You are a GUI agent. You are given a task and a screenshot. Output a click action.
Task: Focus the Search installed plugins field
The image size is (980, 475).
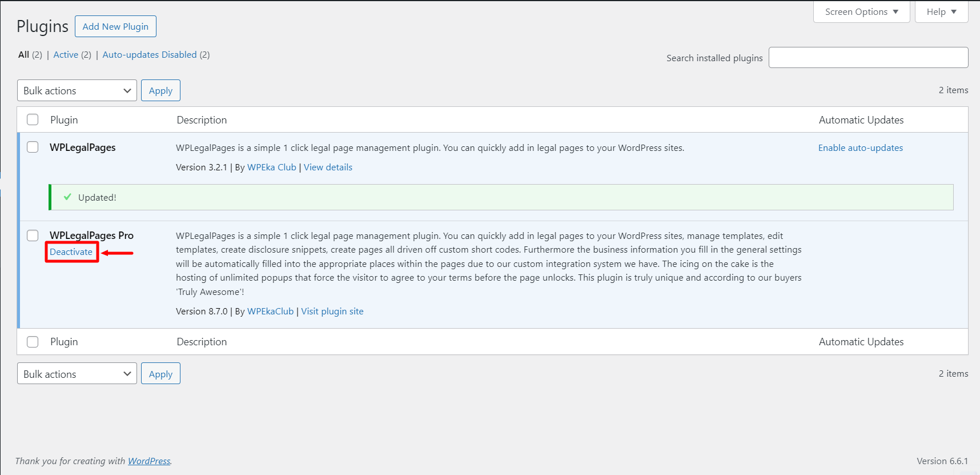tap(868, 58)
